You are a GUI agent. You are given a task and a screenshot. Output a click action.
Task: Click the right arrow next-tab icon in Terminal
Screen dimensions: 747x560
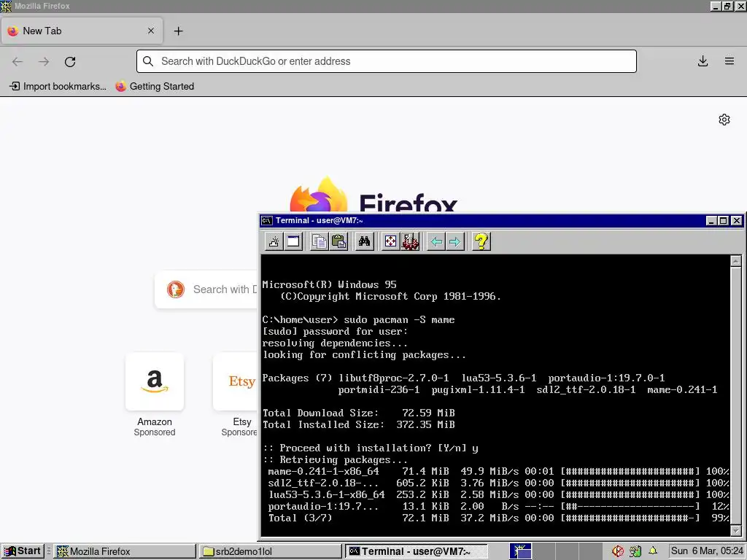click(455, 241)
